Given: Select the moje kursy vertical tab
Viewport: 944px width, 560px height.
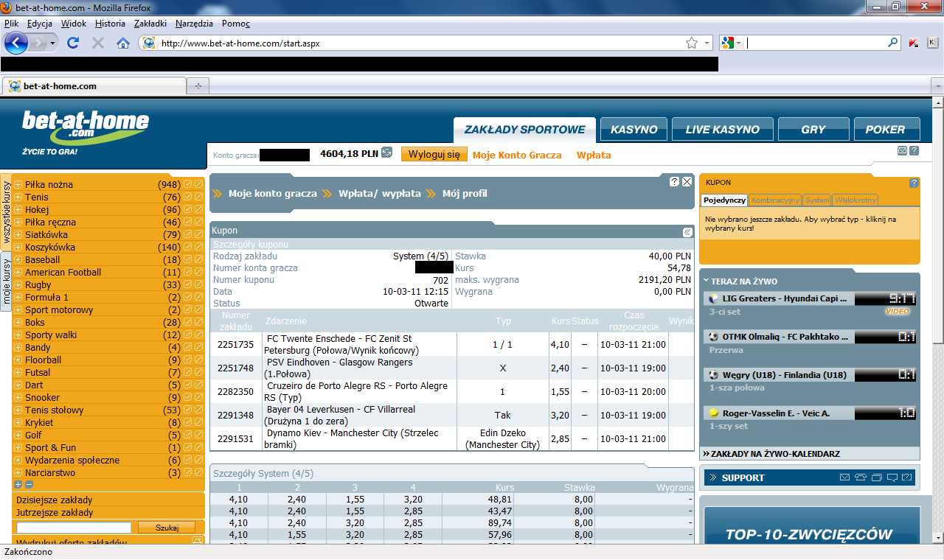Looking at the screenshot, I should point(7,281).
